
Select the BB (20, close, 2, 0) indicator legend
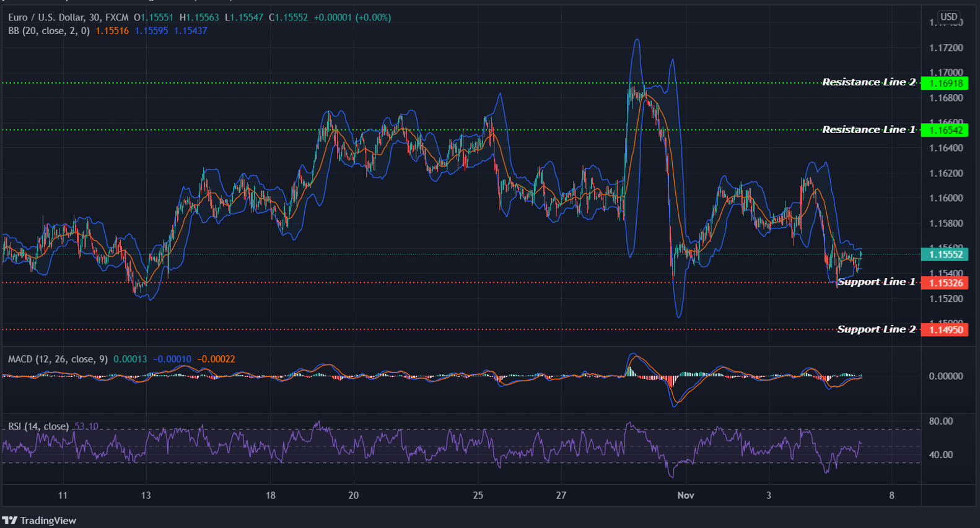(49, 30)
